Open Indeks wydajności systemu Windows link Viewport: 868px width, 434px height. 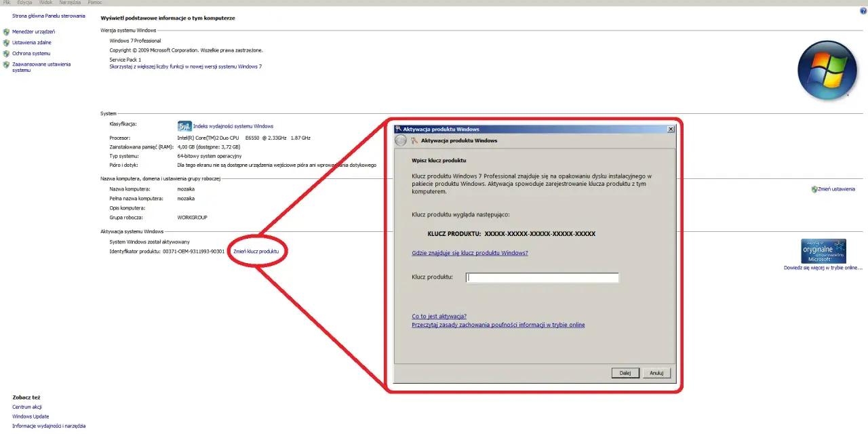point(233,126)
